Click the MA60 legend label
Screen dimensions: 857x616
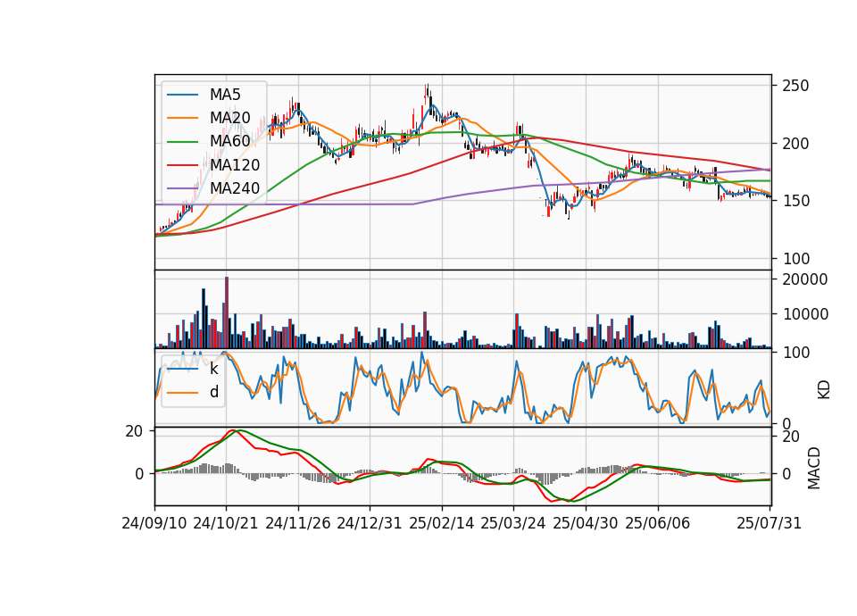point(229,141)
